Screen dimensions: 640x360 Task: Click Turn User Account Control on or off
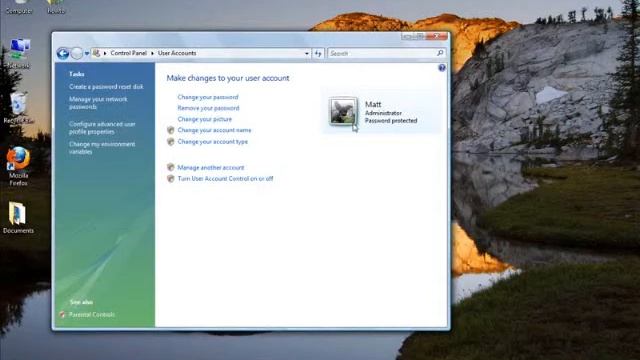point(225,178)
